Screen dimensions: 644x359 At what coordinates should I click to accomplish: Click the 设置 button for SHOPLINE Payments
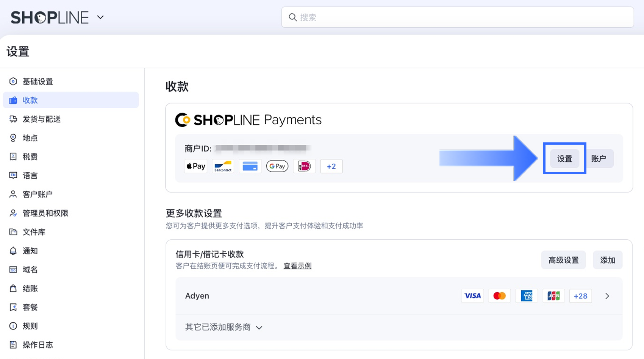point(564,159)
